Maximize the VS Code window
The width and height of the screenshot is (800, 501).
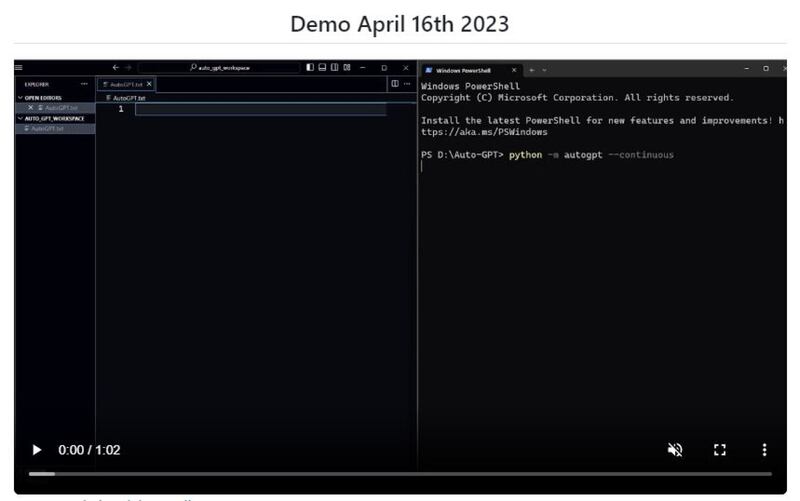click(384, 67)
